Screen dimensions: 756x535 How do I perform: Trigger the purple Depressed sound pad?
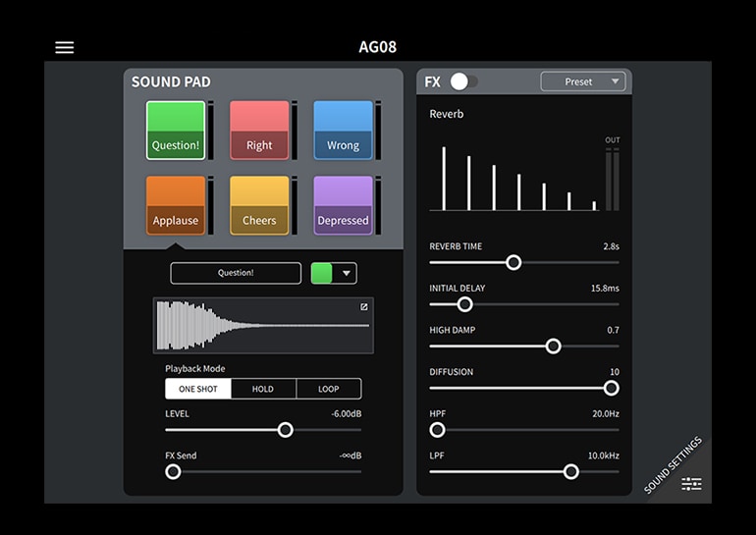click(x=343, y=205)
